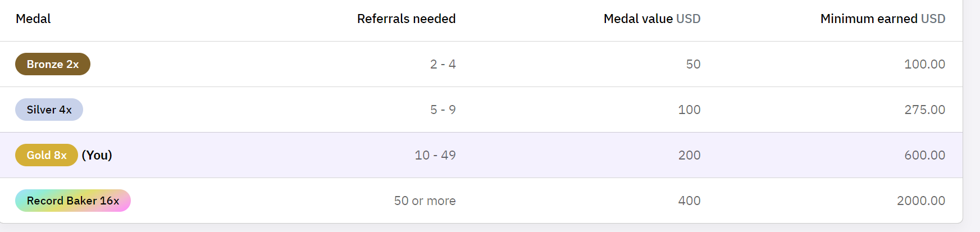Select the (You) label beside Gold

point(97,155)
